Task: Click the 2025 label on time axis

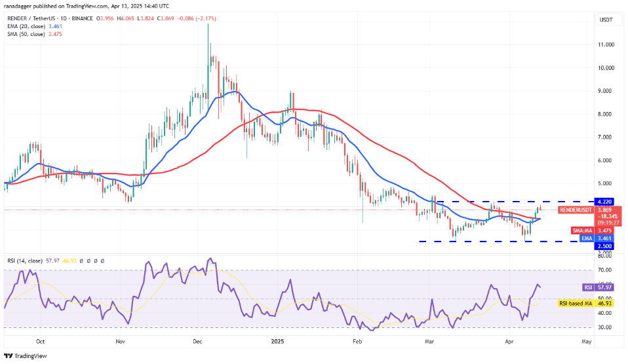Action: point(277,342)
